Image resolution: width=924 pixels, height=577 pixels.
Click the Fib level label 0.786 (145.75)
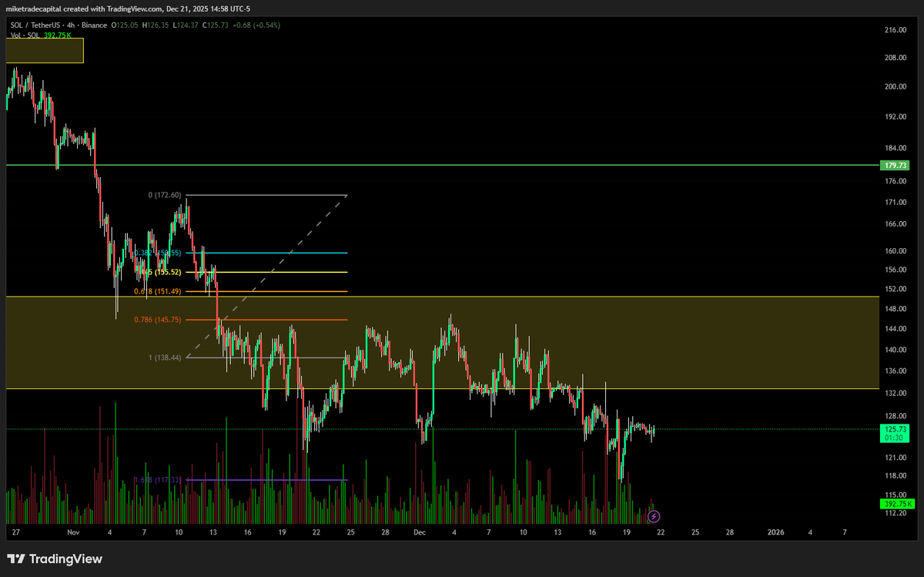(x=158, y=320)
